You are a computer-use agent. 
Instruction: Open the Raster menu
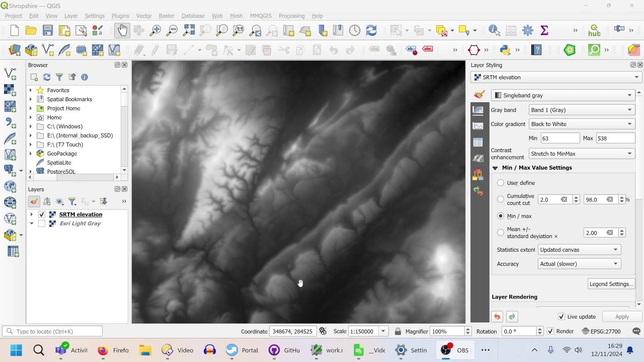pyautogui.click(x=166, y=16)
